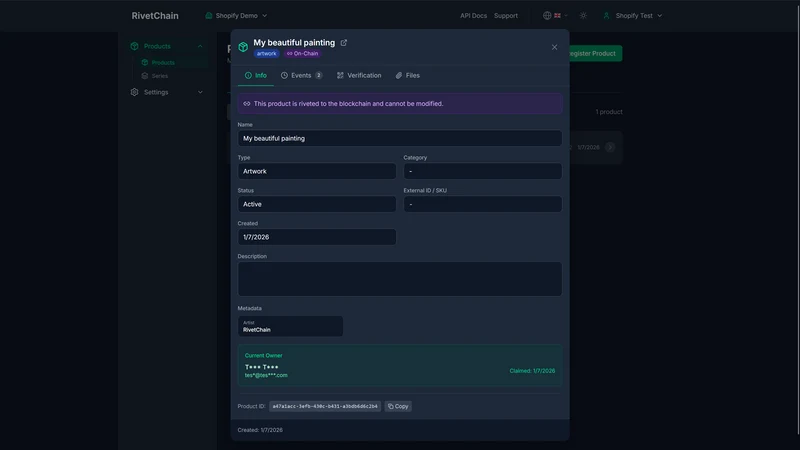This screenshot has width=800, height=450.
Task: Click the Settings gear icon
Action: point(134,92)
